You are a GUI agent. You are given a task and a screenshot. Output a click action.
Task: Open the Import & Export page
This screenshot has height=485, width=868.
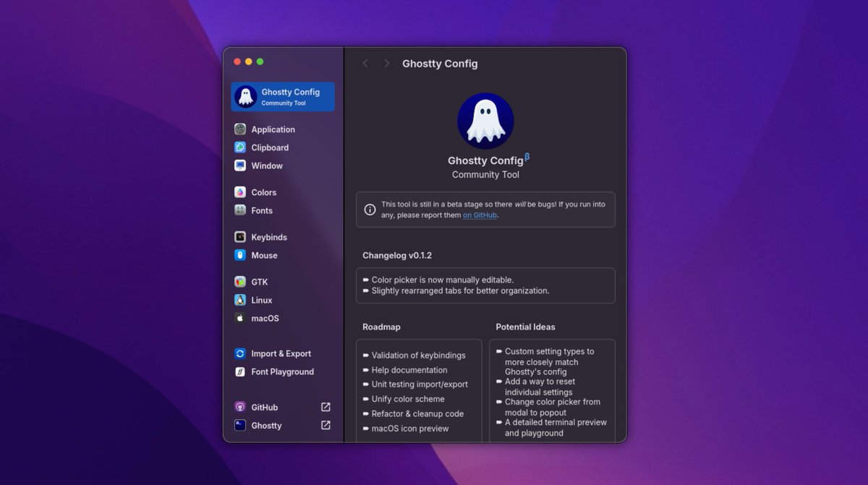281,353
